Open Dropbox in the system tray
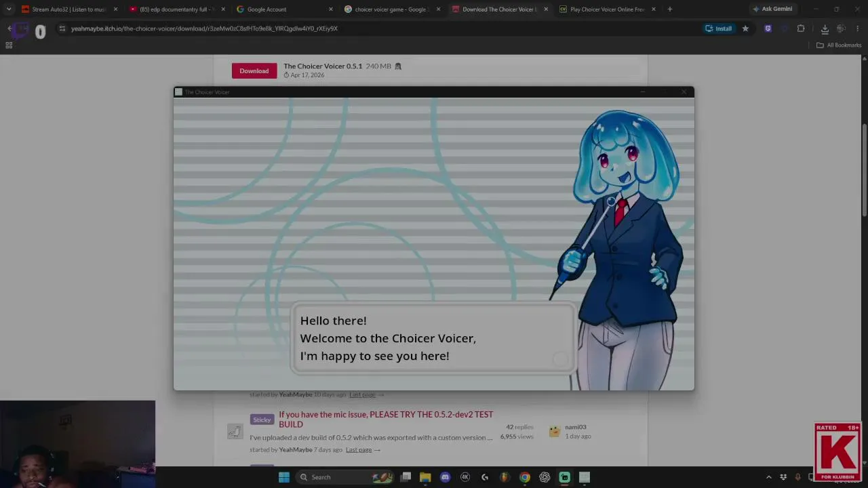 [783, 477]
